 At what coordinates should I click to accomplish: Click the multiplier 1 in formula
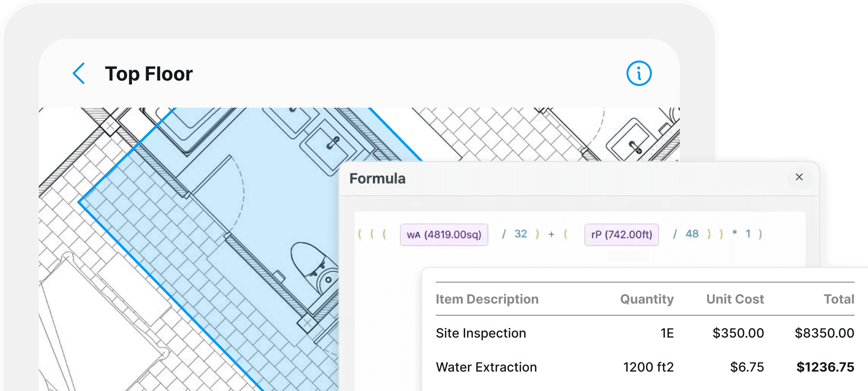(x=748, y=234)
